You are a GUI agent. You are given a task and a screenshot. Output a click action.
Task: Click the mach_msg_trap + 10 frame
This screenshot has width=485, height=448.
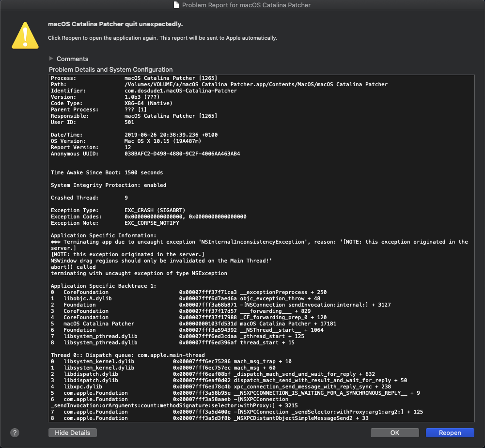coord(171,361)
